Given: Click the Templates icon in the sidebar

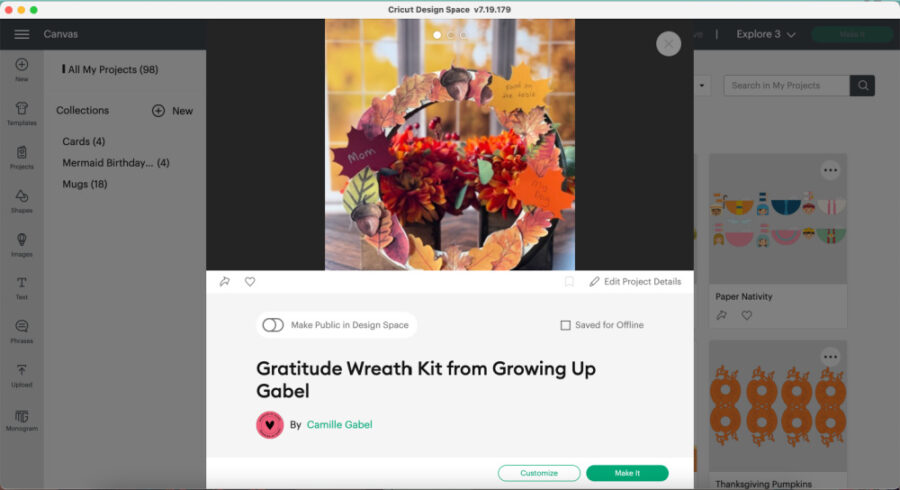Looking at the screenshot, I should pos(22,114).
